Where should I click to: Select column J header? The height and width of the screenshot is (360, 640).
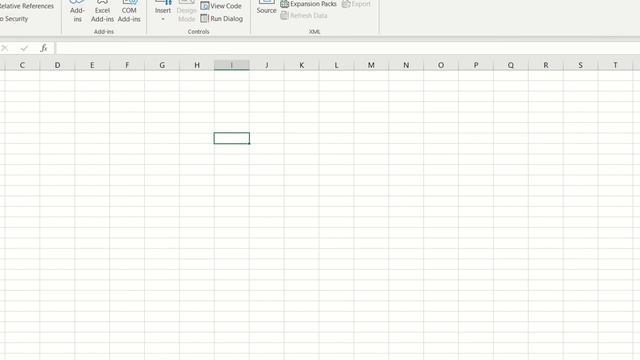pyautogui.click(x=267, y=65)
